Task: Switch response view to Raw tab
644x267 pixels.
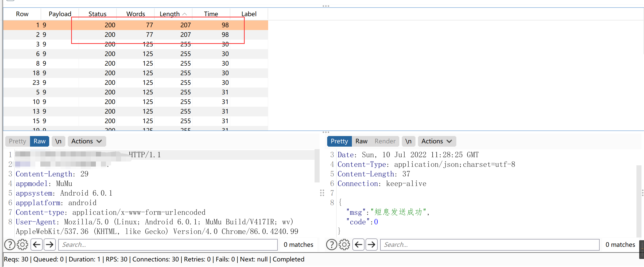Action: pos(361,141)
